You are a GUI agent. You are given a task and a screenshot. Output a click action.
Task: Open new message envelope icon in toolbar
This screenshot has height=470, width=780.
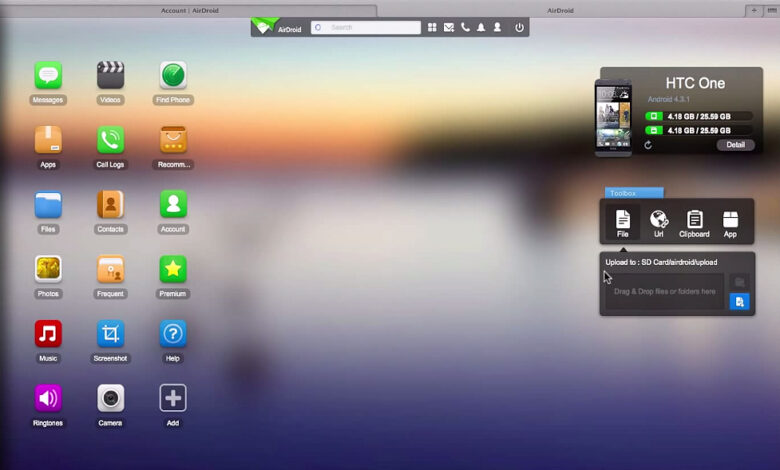point(449,27)
